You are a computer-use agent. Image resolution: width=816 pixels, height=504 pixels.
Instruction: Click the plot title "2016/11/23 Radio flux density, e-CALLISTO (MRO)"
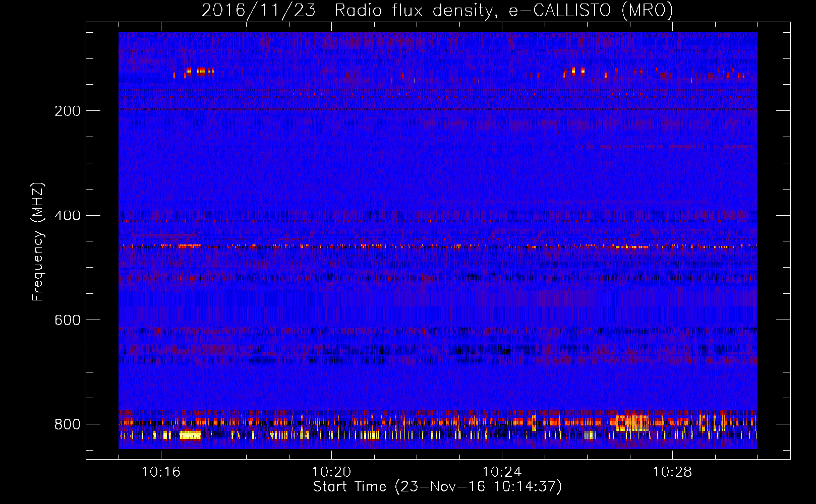(x=437, y=10)
